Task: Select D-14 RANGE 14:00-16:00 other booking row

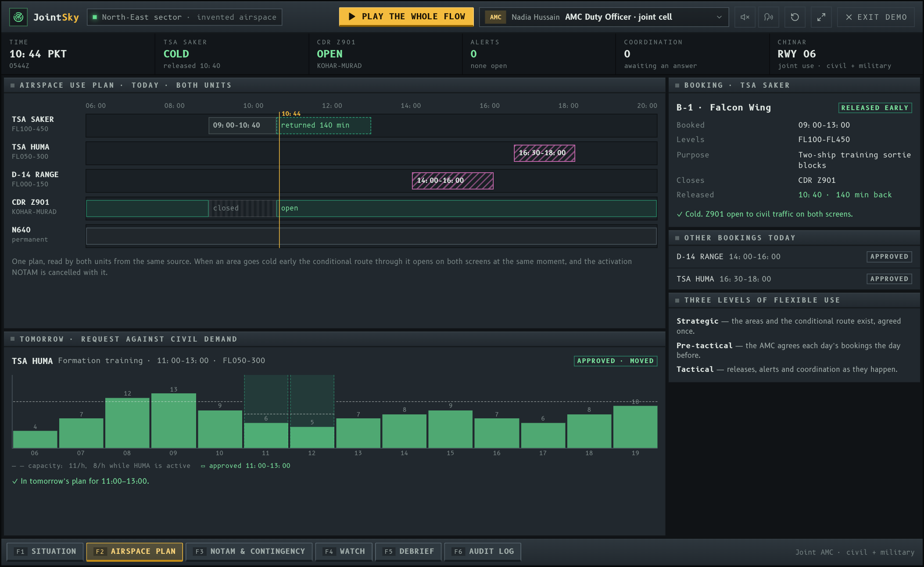Action: pyautogui.click(x=794, y=257)
